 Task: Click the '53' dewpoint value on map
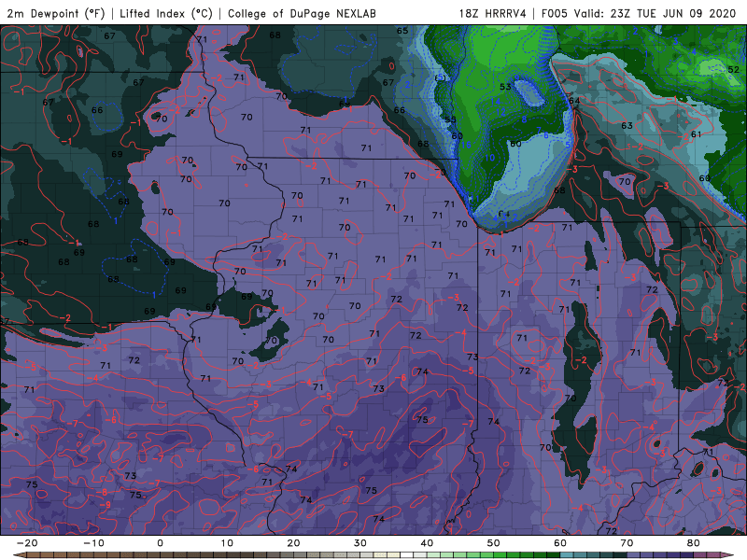click(505, 87)
